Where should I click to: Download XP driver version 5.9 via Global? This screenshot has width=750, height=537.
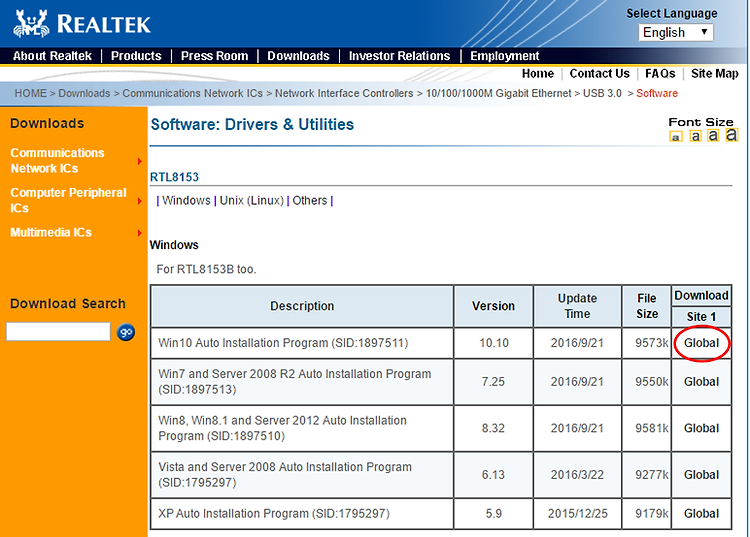701,513
